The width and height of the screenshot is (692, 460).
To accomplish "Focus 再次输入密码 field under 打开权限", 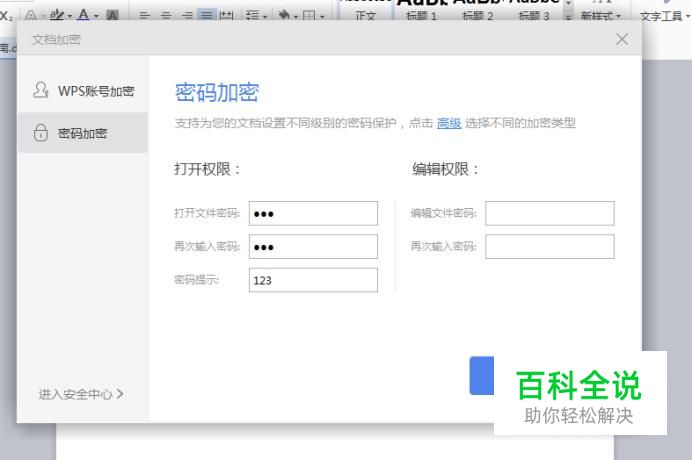I will point(313,246).
